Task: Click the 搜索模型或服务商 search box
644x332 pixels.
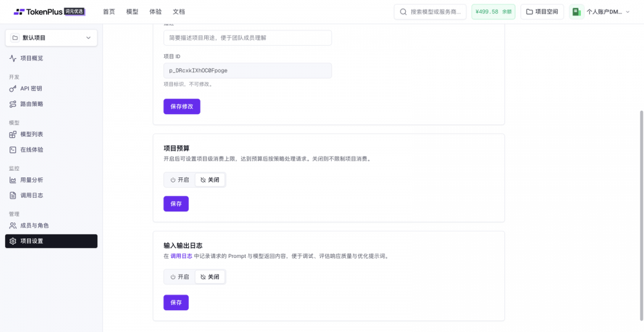Action: (430, 12)
